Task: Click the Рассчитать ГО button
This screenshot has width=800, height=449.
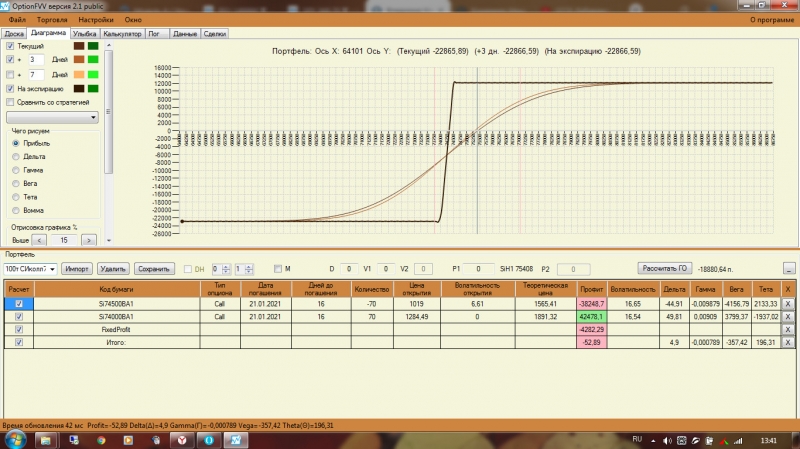Action: pos(664,268)
